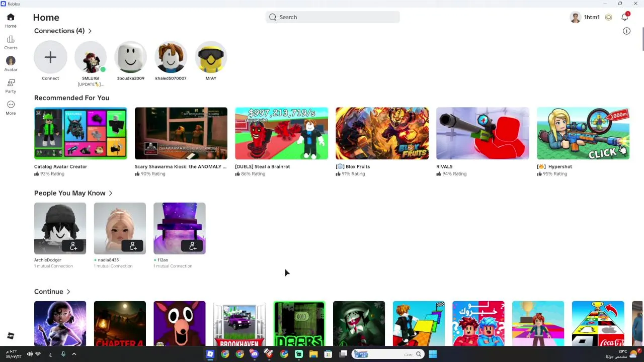Open the 1htm1 profile avatar

(576, 18)
